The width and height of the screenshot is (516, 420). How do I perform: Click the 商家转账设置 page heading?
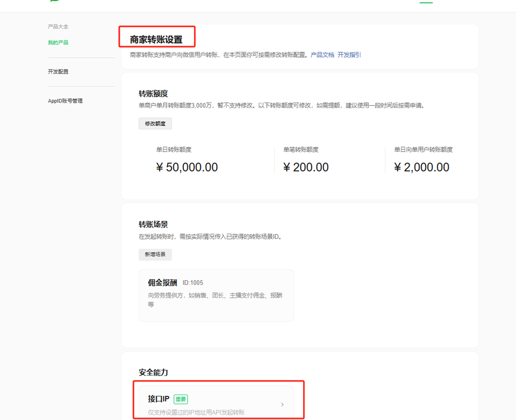coord(156,40)
